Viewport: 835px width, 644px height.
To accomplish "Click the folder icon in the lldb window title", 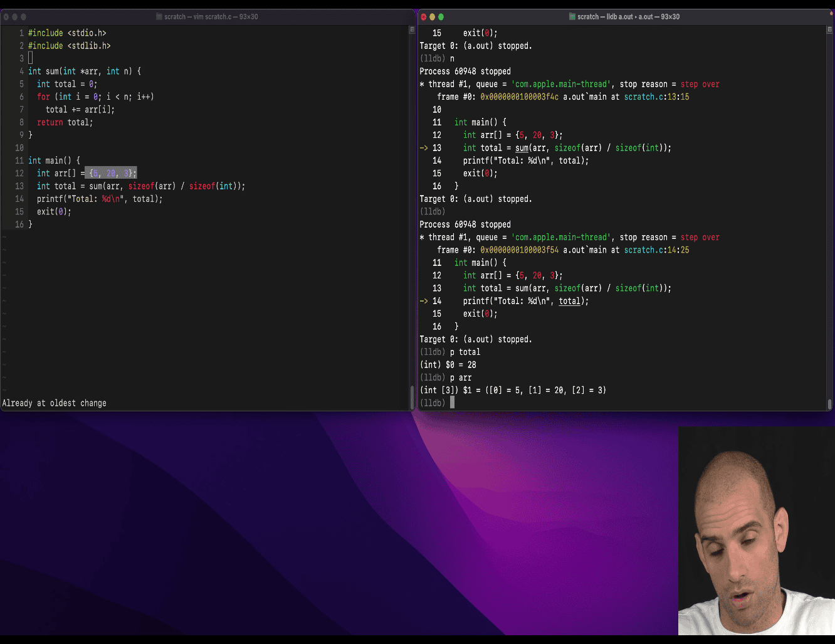I will pyautogui.click(x=572, y=17).
